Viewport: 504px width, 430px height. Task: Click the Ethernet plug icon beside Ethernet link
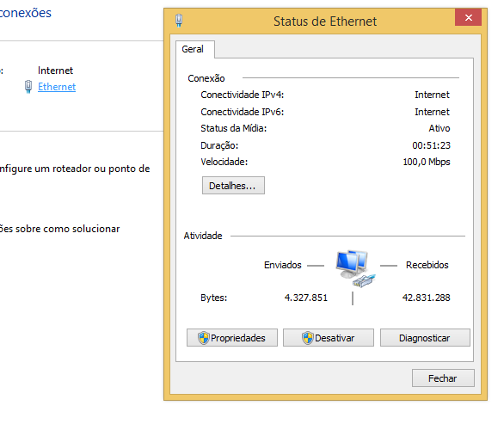pyautogui.click(x=28, y=87)
